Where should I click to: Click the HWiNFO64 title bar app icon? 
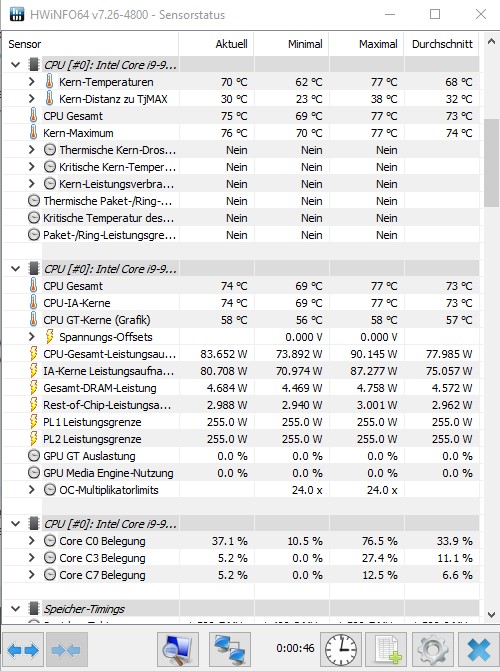coord(17,14)
